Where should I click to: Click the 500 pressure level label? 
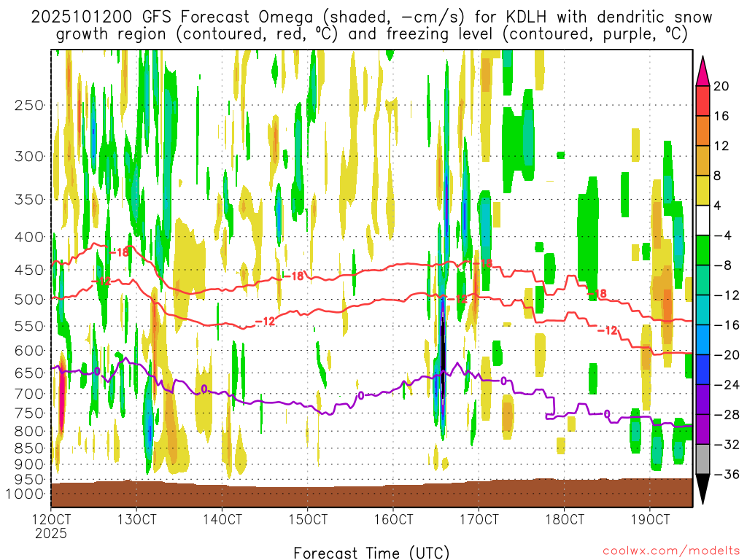click(29, 300)
